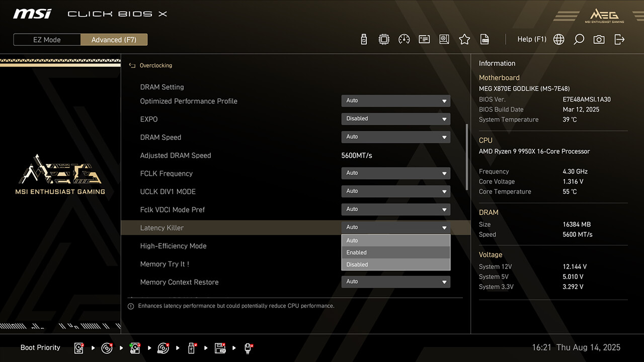Screen dimensions: 644x362
Task: Open the speedometer gauge icon
Action: click(x=404, y=39)
